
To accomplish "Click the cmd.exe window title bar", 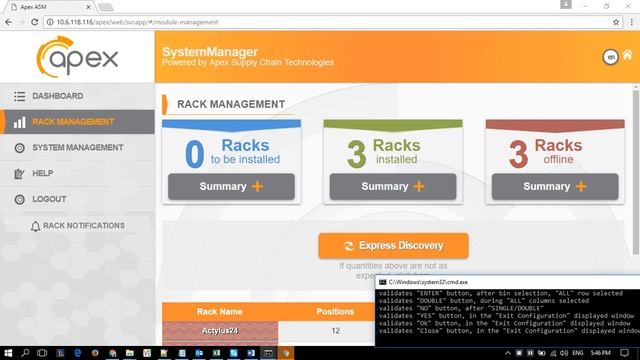I will click(x=507, y=282).
